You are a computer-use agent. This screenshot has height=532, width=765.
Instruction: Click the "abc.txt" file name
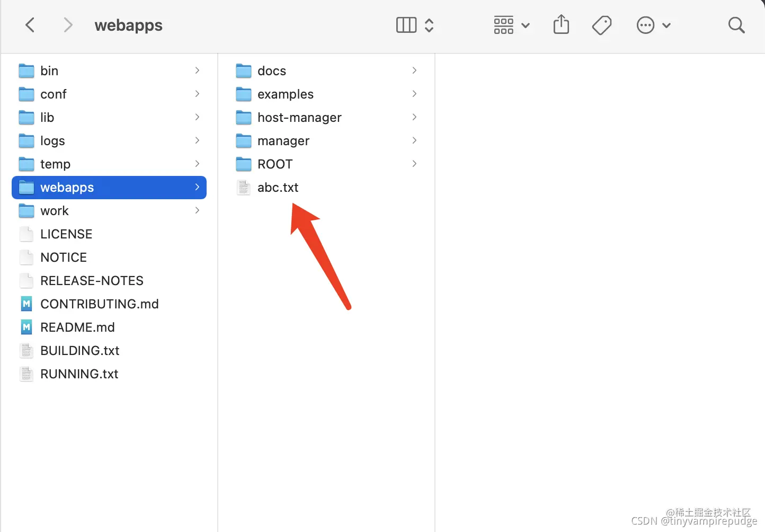(278, 187)
